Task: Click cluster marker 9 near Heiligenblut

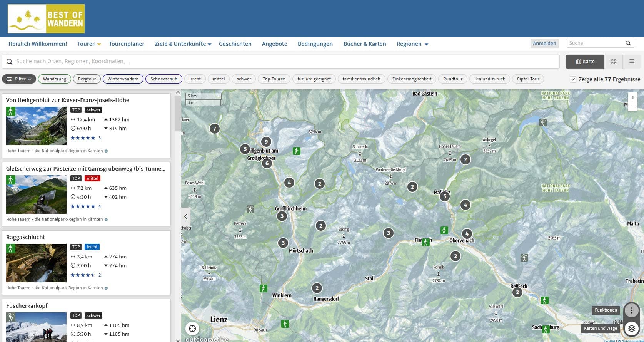Action: (266, 142)
